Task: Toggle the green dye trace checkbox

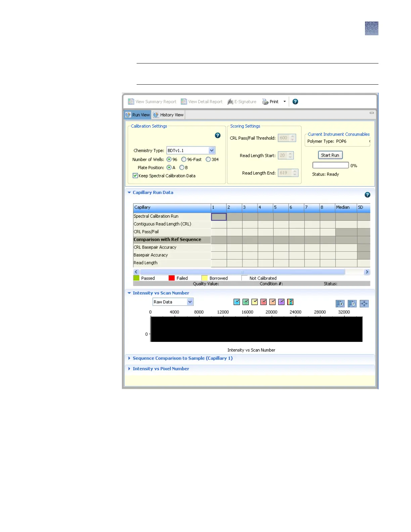Action: pos(246,302)
